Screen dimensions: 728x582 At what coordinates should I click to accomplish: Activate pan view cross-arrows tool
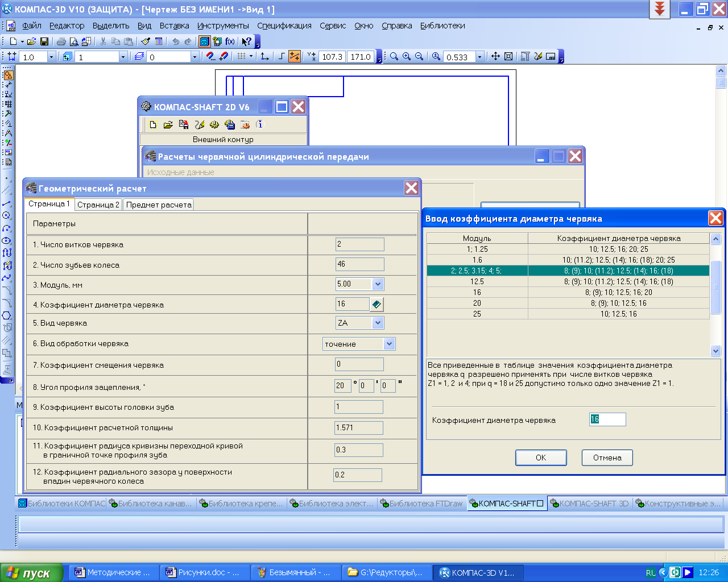495,56
